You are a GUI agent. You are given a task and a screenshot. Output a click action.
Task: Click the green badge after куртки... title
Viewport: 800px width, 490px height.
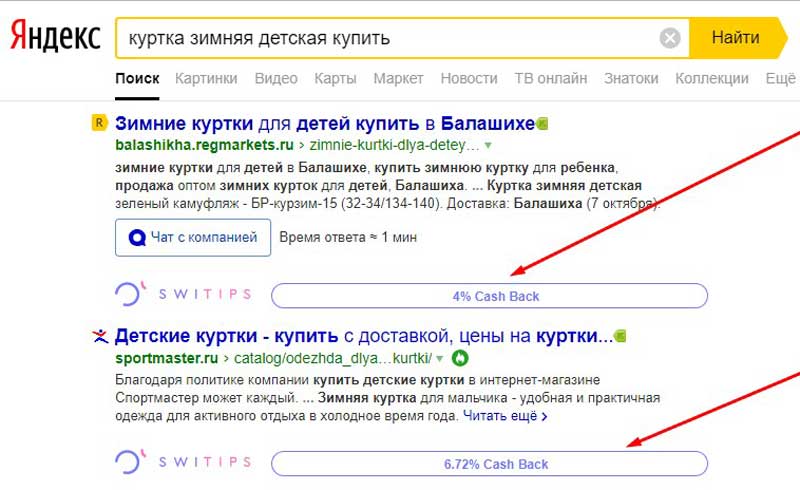coord(620,336)
